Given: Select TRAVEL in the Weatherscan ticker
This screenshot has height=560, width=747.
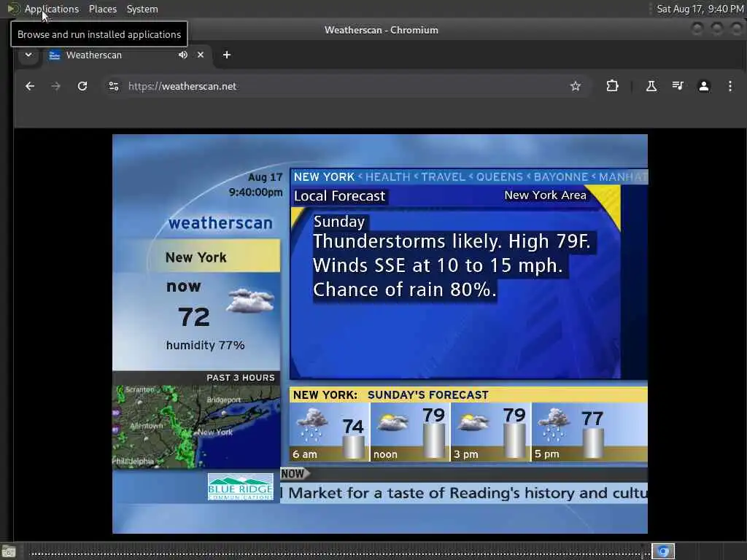Looking at the screenshot, I should point(443,177).
